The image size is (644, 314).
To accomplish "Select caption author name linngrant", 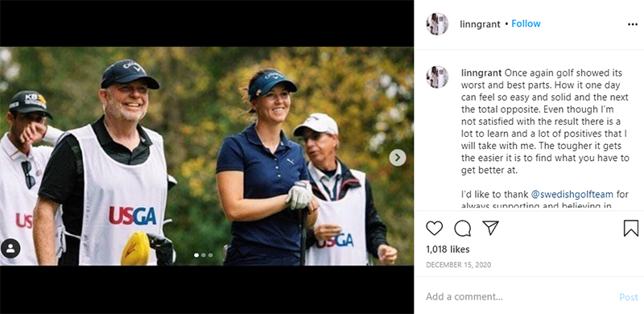I will coord(481,73).
